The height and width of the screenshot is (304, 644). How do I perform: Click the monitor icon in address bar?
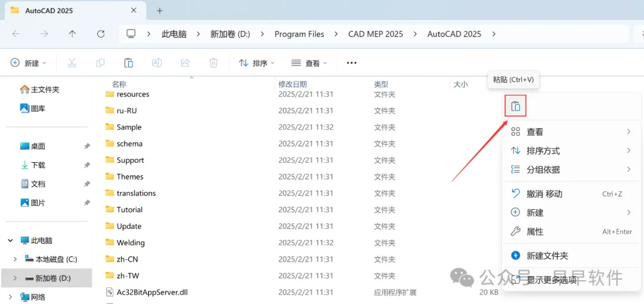click(x=131, y=34)
